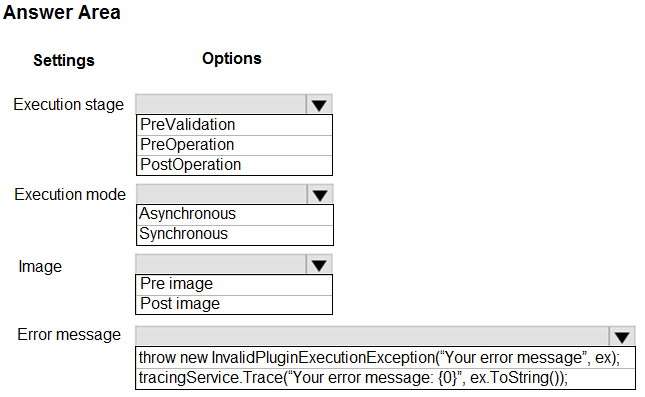Expand the Error message dropdown arrow
645x397 pixels.
coord(622,337)
